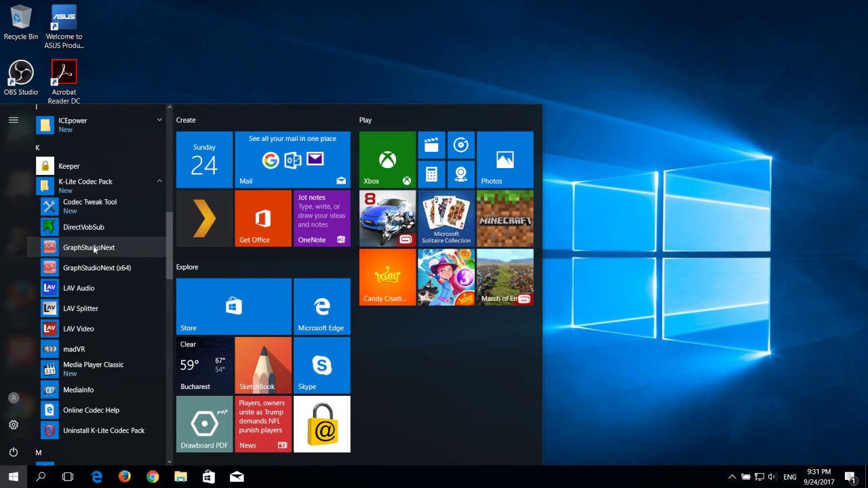Click the Get Office tile
868x488 pixels.
(263, 218)
